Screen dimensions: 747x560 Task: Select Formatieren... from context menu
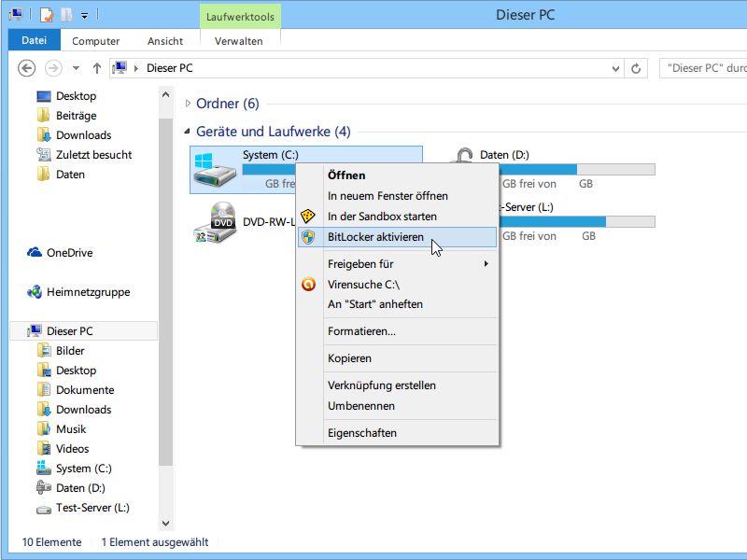(x=361, y=331)
